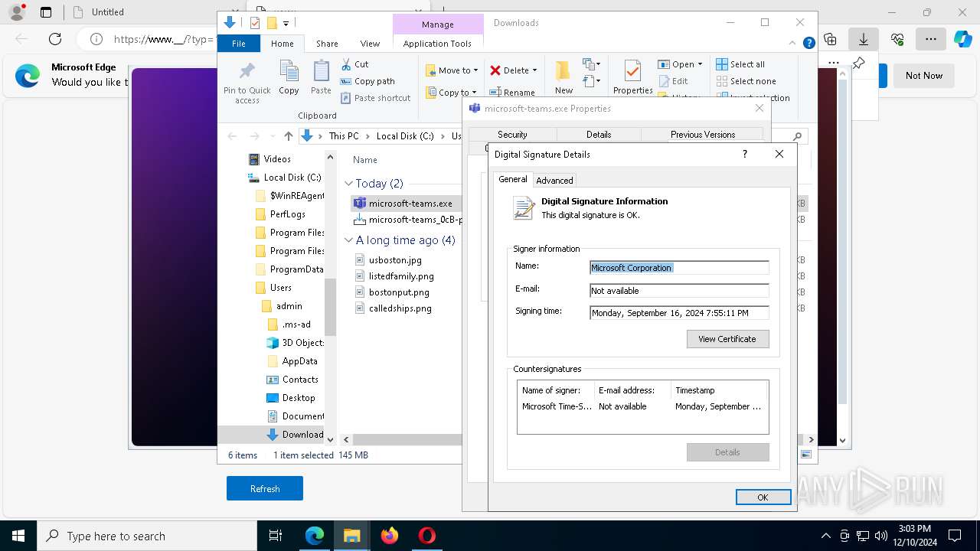Open Opera from the taskbar
The width and height of the screenshot is (980, 551).
426,536
